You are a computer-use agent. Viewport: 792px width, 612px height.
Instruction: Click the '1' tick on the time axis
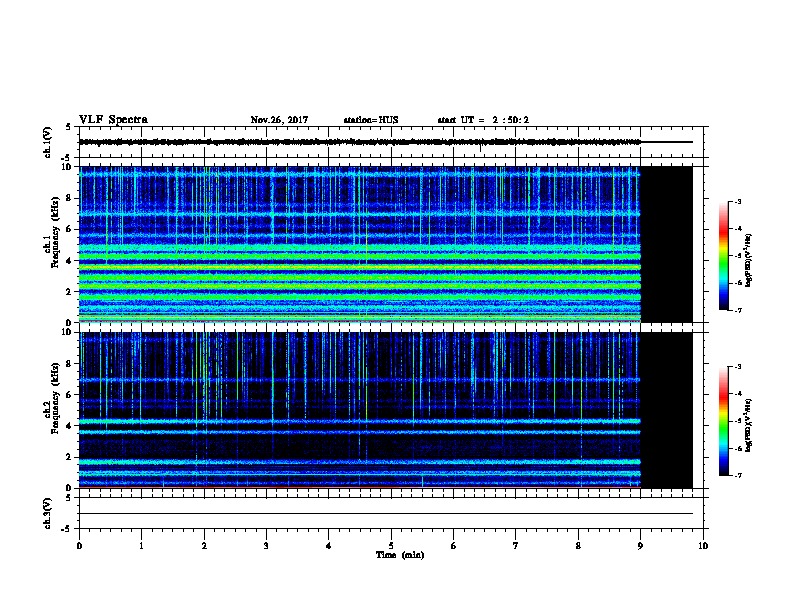141,546
